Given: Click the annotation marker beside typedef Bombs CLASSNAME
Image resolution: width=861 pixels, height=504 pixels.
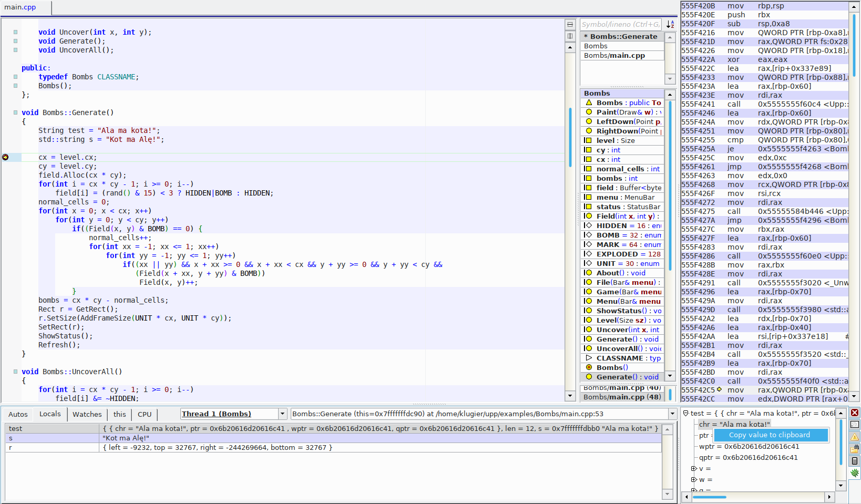Looking at the screenshot, I should 15,77.
